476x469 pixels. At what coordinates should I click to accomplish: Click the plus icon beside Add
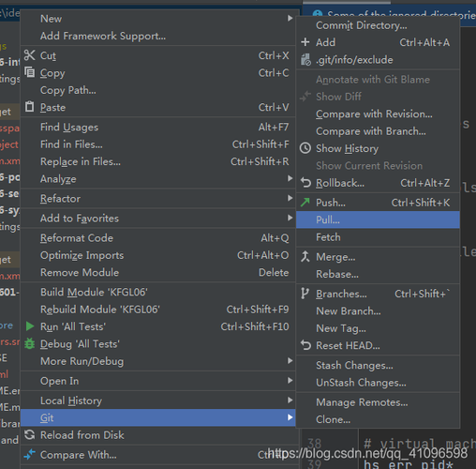coord(305,42)
